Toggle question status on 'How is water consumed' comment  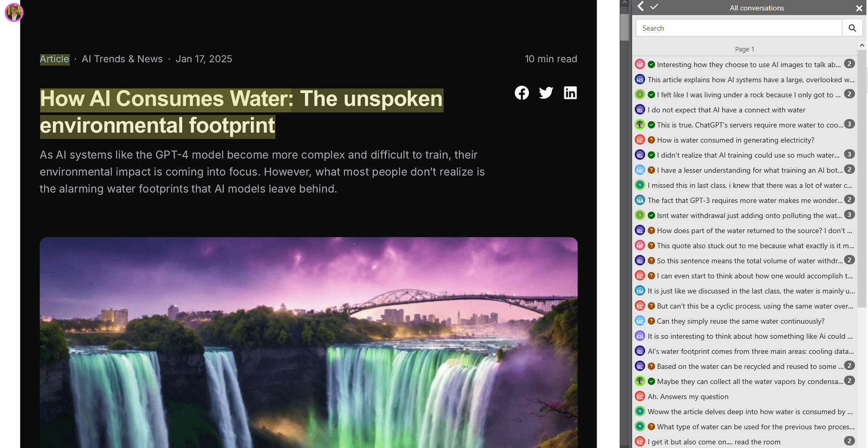[x=651, y=140]
